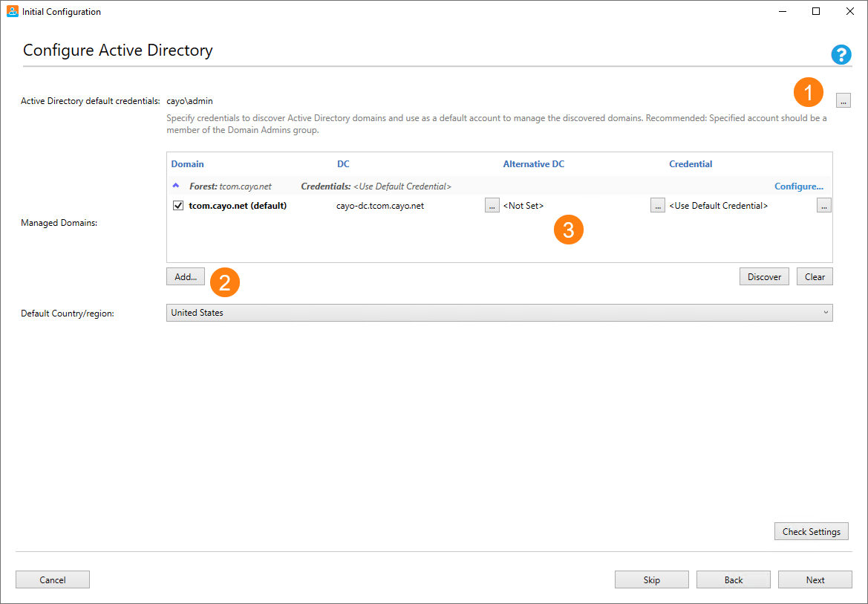The image size is (868, 604).
Task: Click the Add... button under Managed Domains
Action: tap(186, 276)
